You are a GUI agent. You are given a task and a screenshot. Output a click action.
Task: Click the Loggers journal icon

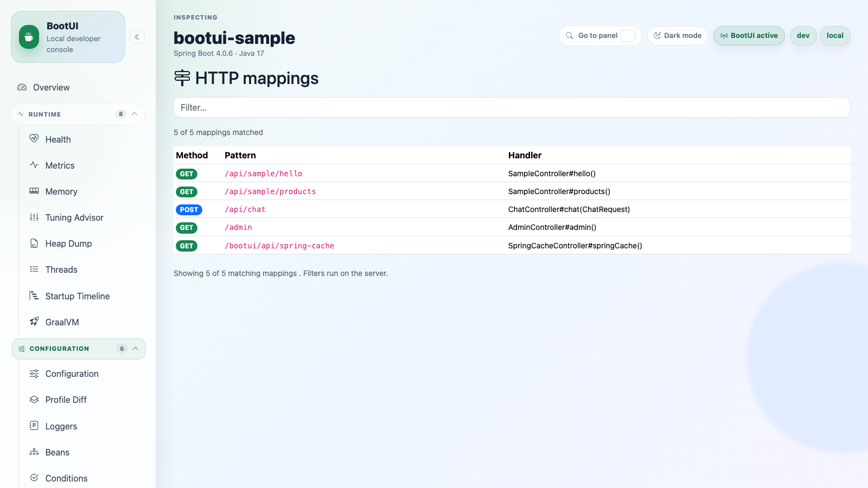point(34,426)
